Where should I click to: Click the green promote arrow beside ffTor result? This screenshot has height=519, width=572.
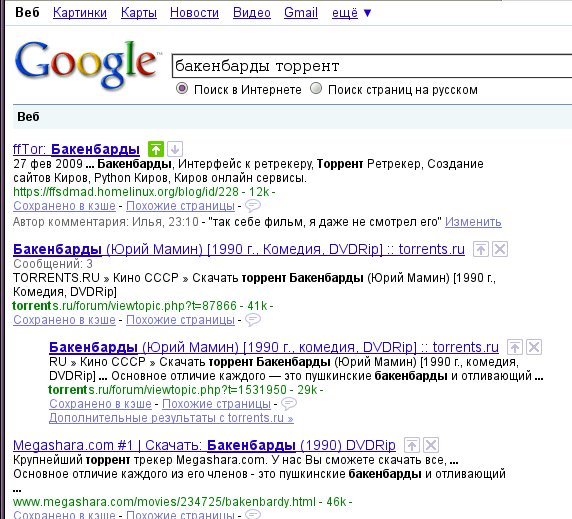[156, 149]
